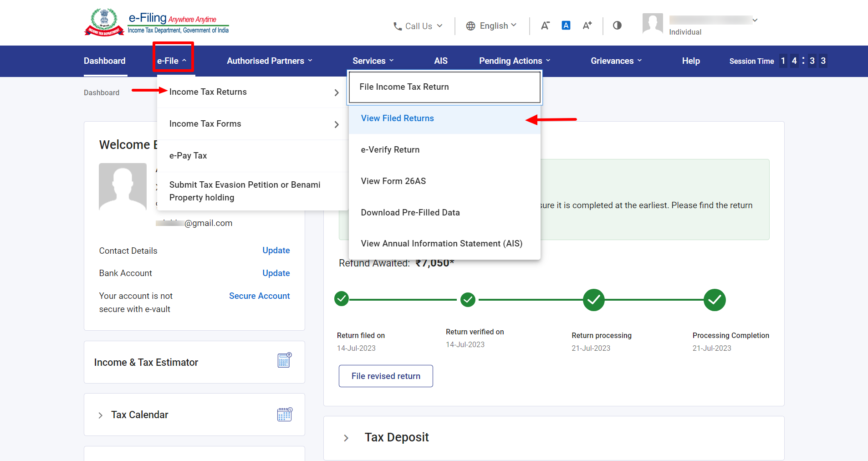Click the profile avatar picture

(653, 24)
